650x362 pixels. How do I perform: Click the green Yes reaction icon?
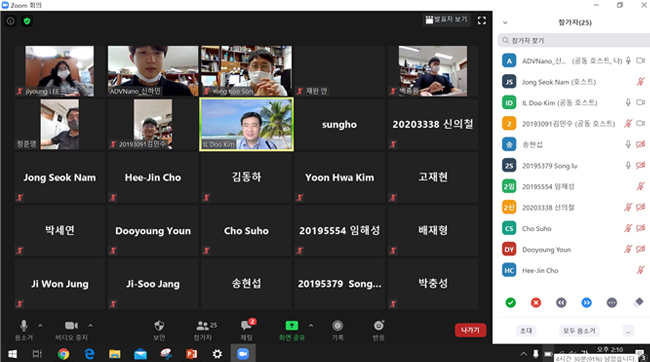(511, 303)
